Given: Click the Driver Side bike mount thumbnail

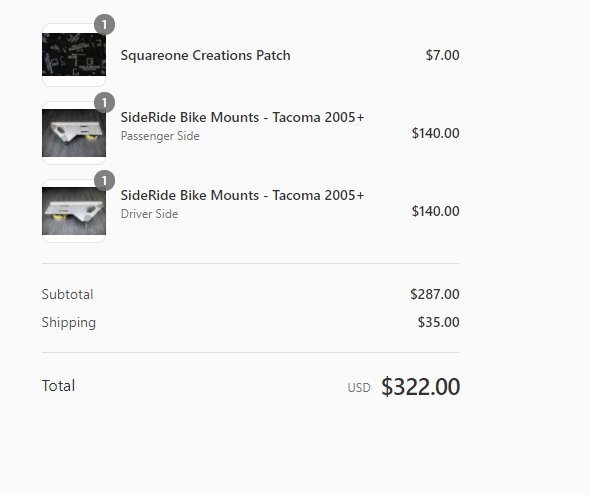Looking at the screenshot, I should [x=74, y=211].
